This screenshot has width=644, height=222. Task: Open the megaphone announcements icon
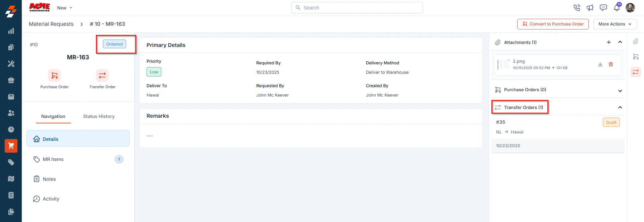[x=590, y=8]
